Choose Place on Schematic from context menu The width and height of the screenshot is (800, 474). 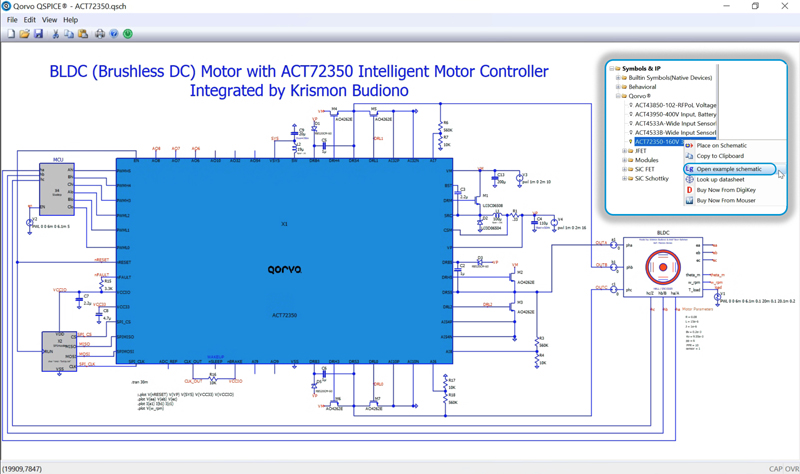pos(721,145)
